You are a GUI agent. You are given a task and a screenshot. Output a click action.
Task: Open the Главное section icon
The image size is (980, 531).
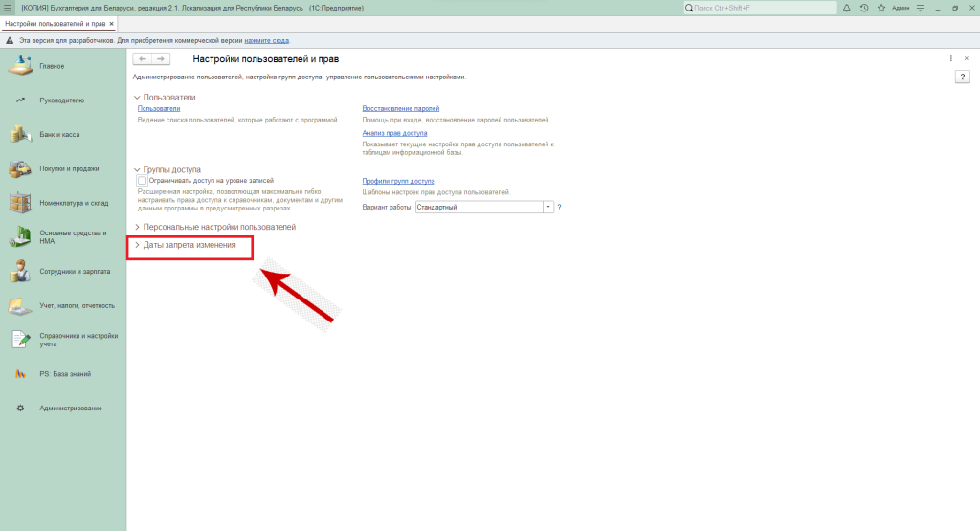point(20,65)
